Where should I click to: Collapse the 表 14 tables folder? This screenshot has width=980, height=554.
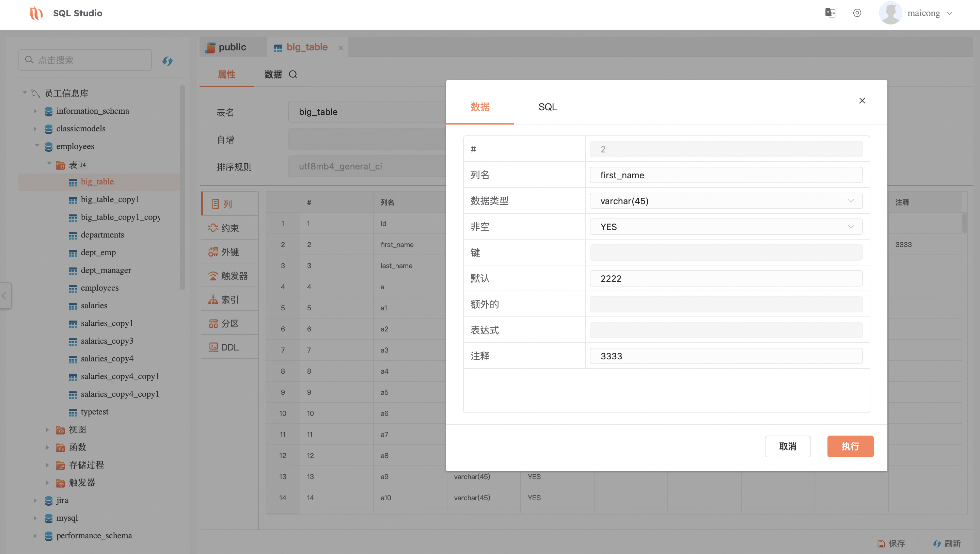(x=49, y=163)
